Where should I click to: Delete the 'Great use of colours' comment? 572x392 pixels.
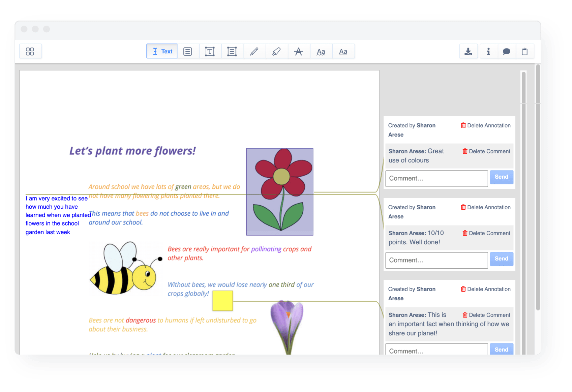click(486, 151)
